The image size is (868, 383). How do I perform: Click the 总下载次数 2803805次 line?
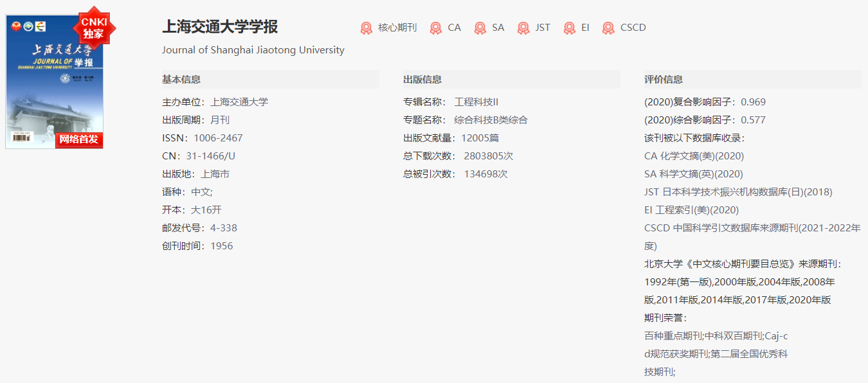coord(458,156)
